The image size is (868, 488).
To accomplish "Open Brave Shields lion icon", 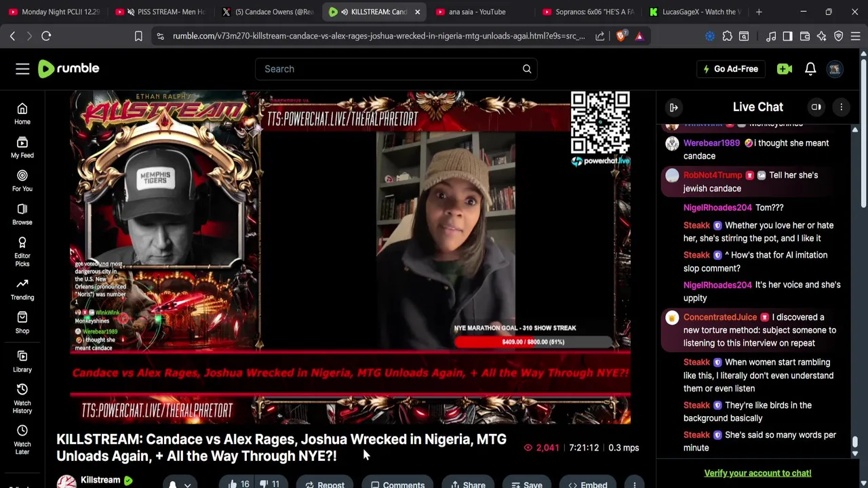I will (620, 36).
